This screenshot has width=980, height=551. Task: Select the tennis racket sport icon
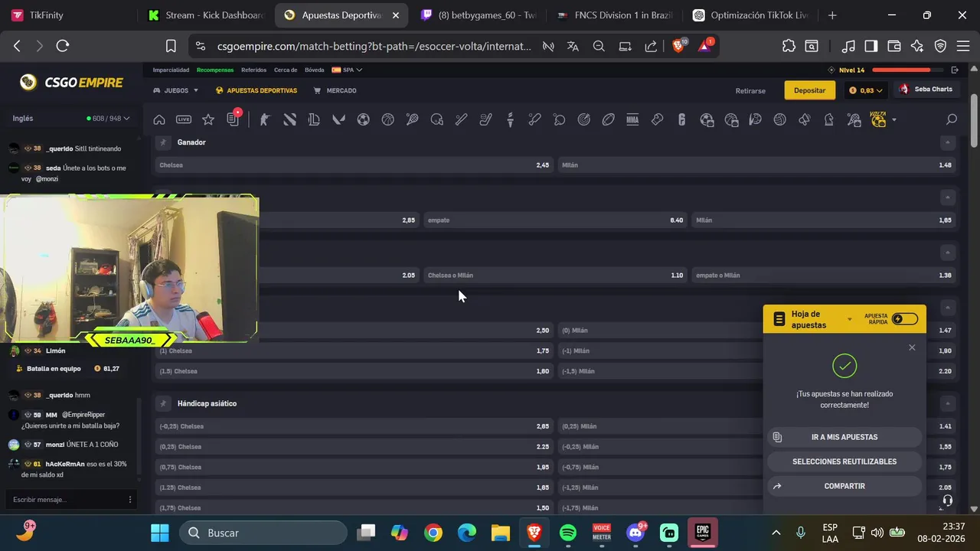click(x=412, y=119)
